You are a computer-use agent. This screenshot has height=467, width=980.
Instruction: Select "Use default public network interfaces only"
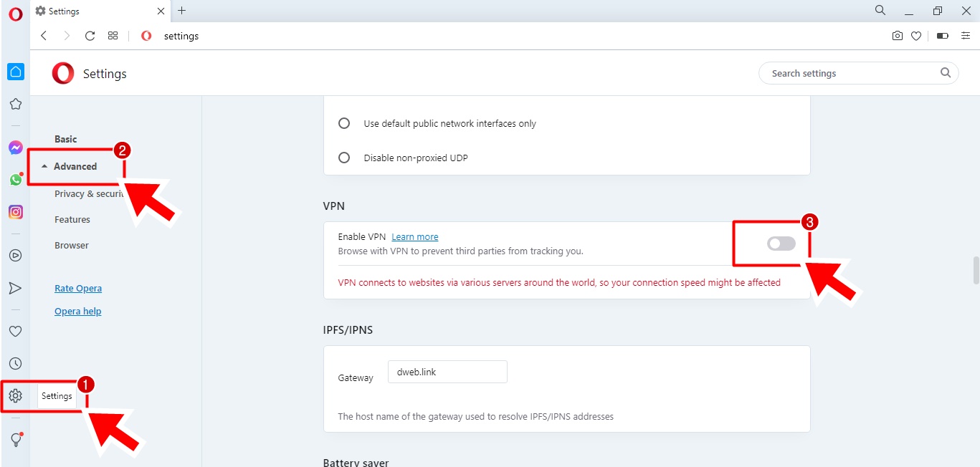point(344,123)
